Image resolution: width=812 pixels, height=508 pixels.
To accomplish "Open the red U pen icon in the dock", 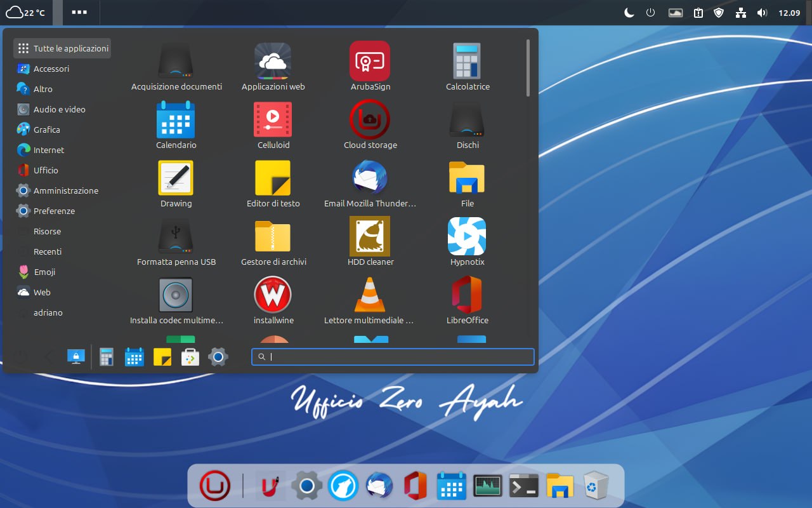I will pyautogui.click(x=270, y=486).
